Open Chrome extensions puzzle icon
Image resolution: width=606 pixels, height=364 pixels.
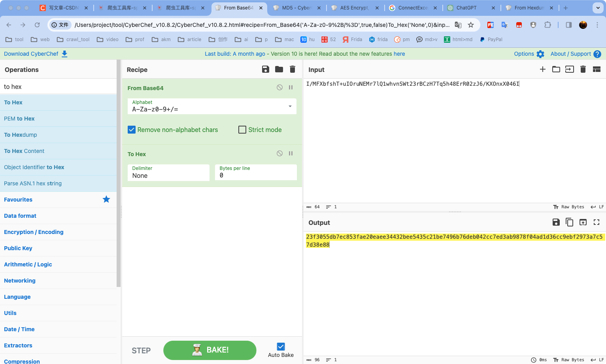tap(547, 25)
